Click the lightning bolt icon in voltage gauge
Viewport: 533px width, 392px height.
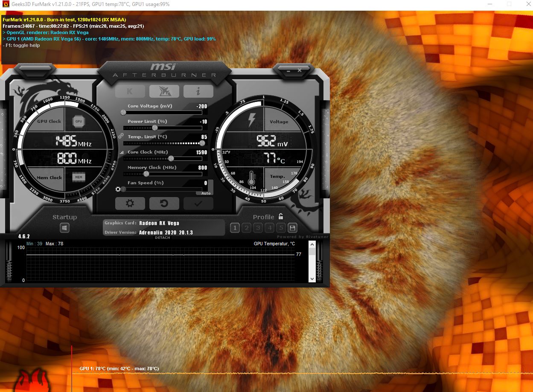click(x=252, y=120)
